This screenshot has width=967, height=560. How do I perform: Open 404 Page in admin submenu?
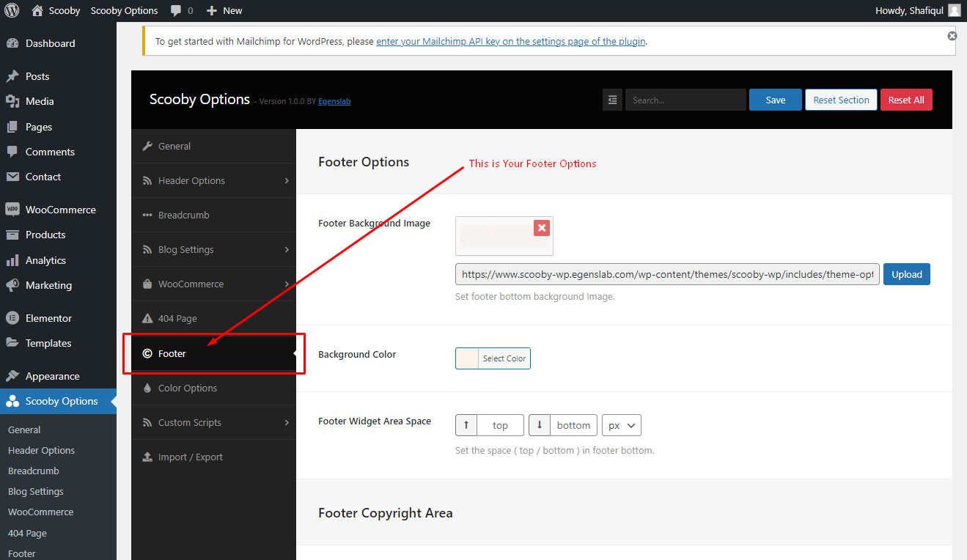(27, 534)
